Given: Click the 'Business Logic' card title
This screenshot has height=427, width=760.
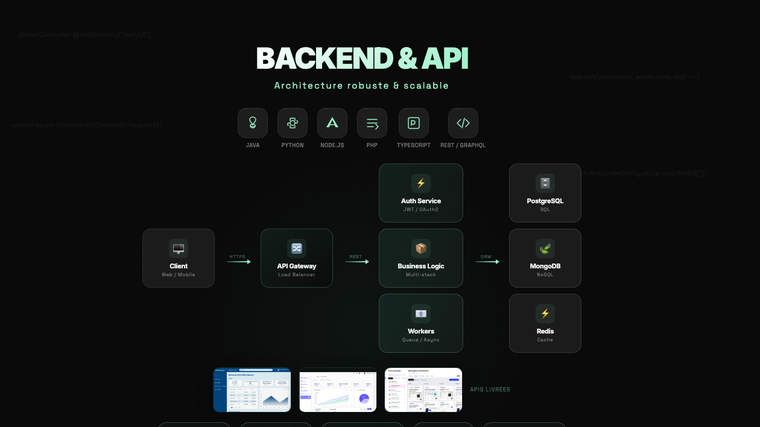Looking at the screenshot, I should click(x=421, y=266).
